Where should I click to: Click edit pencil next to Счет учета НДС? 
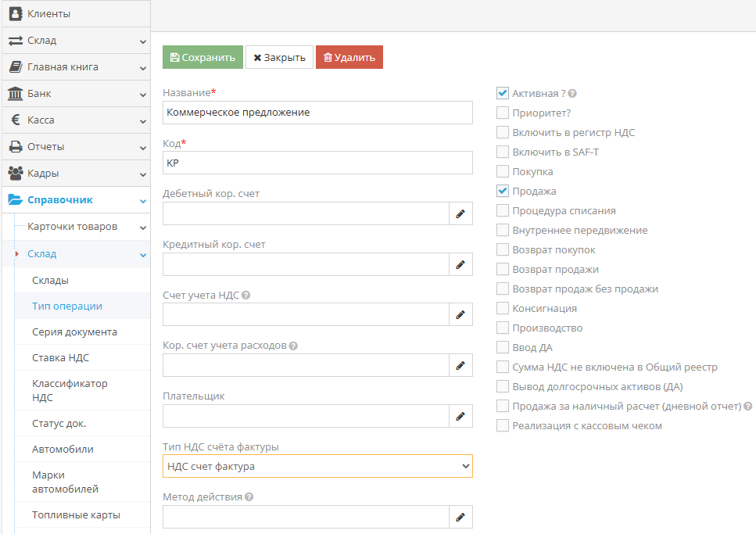pyautogui.click(x=460, y=314)
